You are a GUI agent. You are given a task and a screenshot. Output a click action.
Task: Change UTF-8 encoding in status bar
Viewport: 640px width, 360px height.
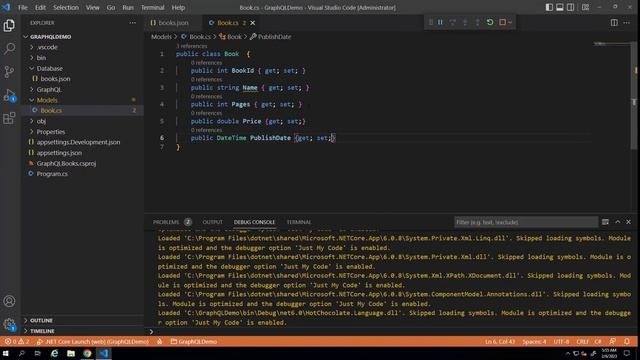(561, 342)
